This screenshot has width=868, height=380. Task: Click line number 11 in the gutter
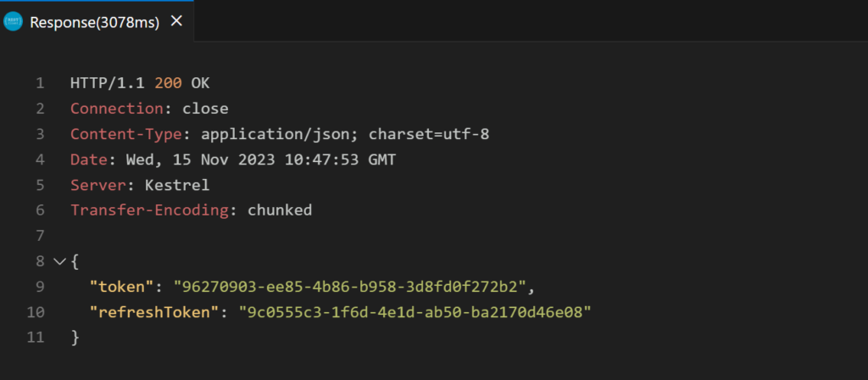pos(37,338)
